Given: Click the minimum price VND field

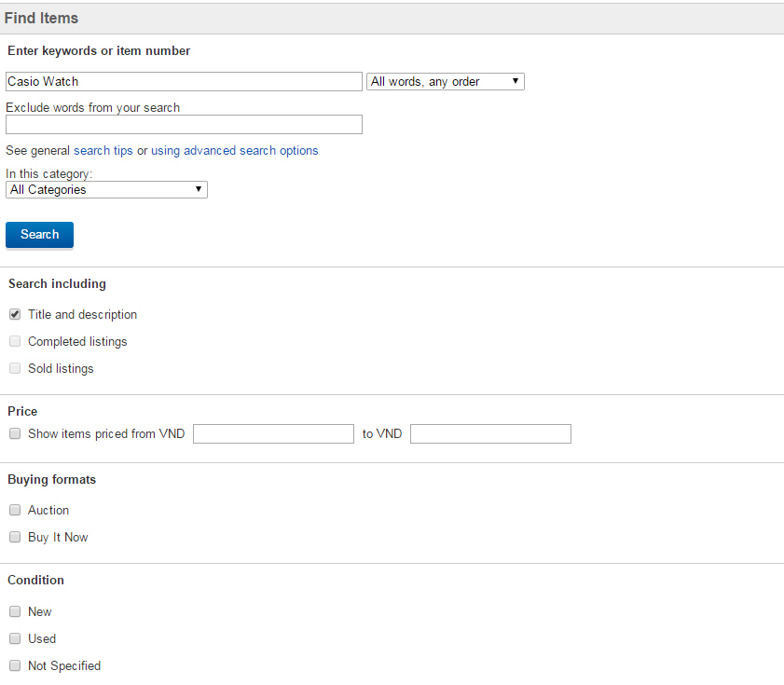Looking at the screenshot, I should (273, 434).
